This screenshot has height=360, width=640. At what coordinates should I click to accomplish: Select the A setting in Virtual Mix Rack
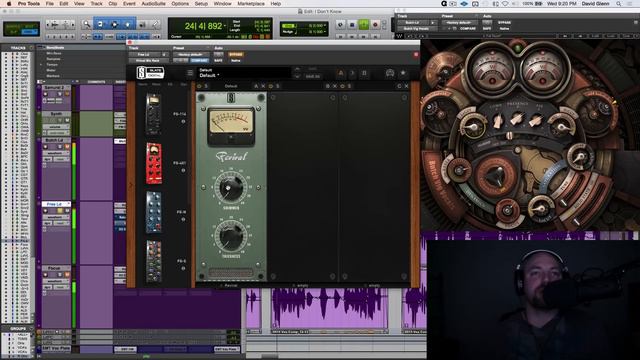point(340,73)
